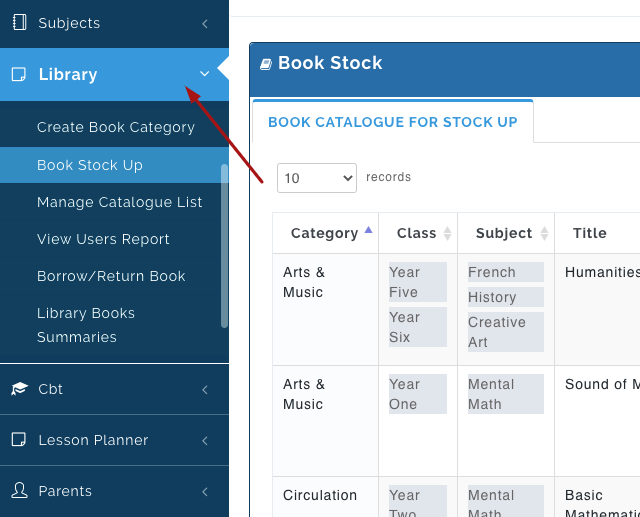Select Book Catalogue For Stock Up tab

[x=393, y=122]
